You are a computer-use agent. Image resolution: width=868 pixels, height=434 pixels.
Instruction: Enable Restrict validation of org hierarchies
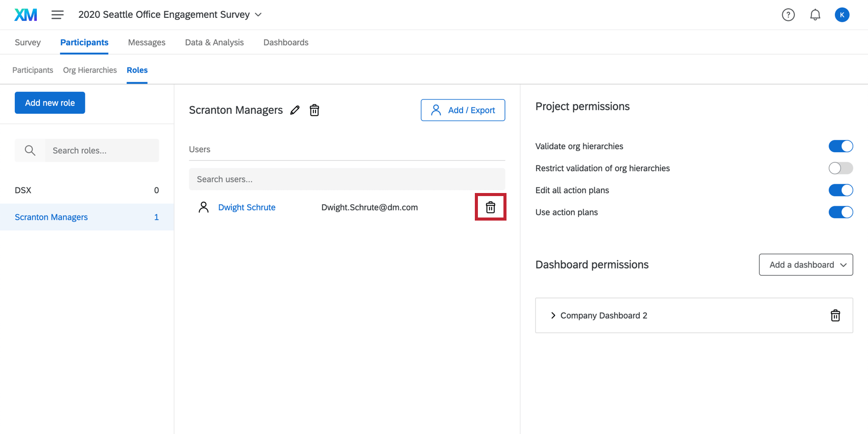pyautogui.click(x=840, y=168)
